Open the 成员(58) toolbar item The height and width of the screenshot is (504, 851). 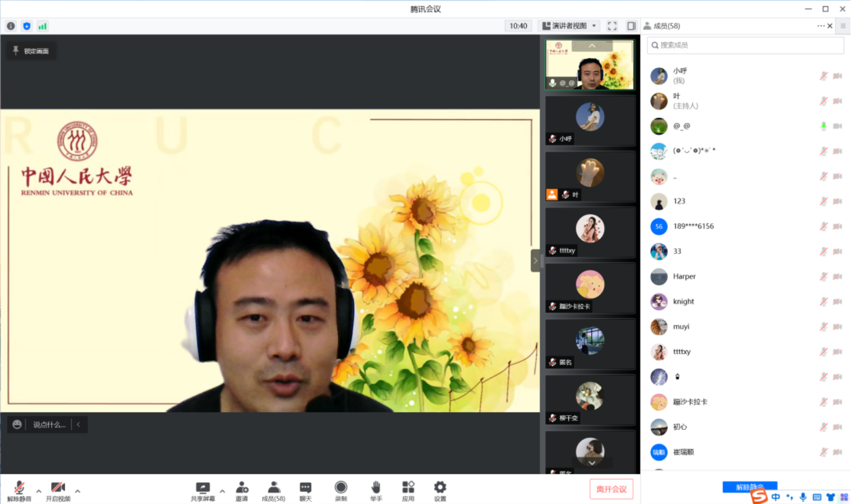[273, 490]
